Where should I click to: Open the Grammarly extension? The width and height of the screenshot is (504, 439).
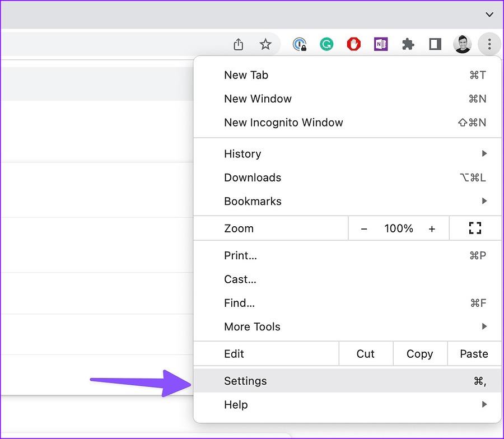click(x=326, y=44)
